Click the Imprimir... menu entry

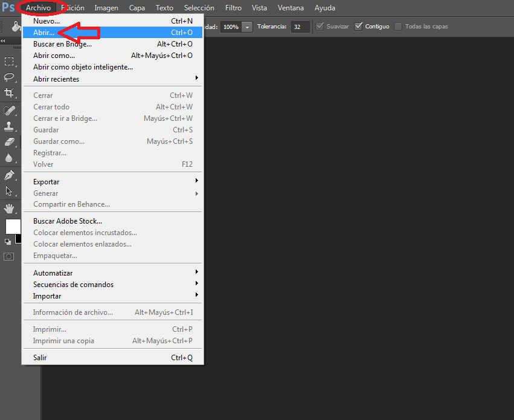(112, 329)
